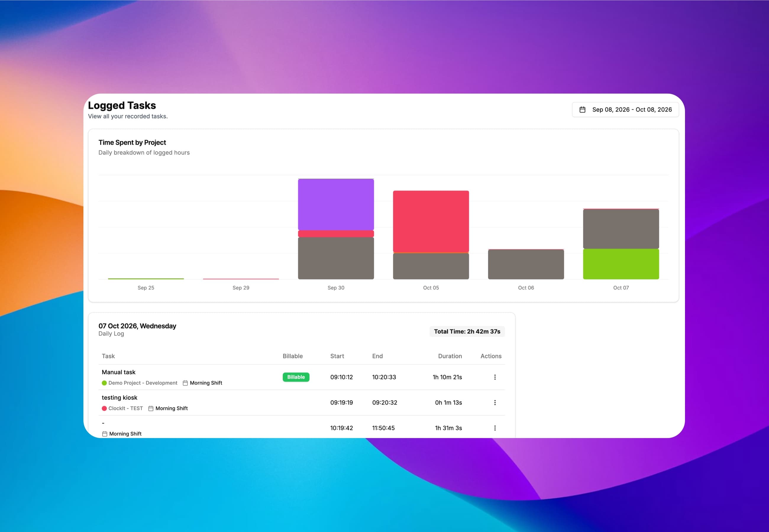
Task: Click the Sep 29 axis label
Action: pos(241,288)
